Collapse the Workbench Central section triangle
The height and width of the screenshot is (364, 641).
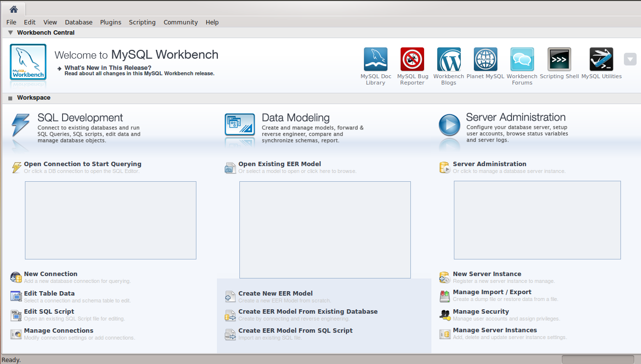(10, 33)
